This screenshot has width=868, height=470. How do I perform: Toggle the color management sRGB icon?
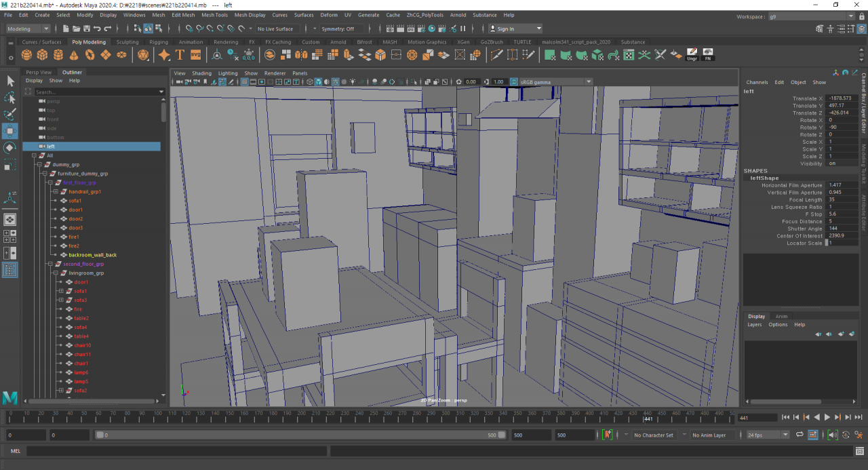tap(514, 82)
